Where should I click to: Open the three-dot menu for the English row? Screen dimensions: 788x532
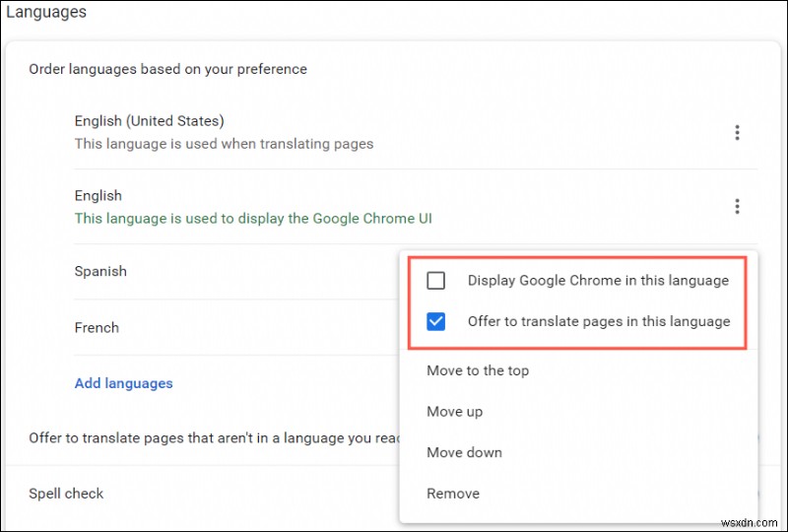[737, 206]
